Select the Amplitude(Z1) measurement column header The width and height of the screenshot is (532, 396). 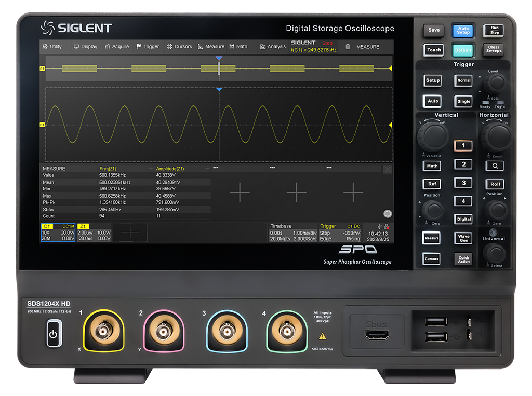tap(170, 169)
